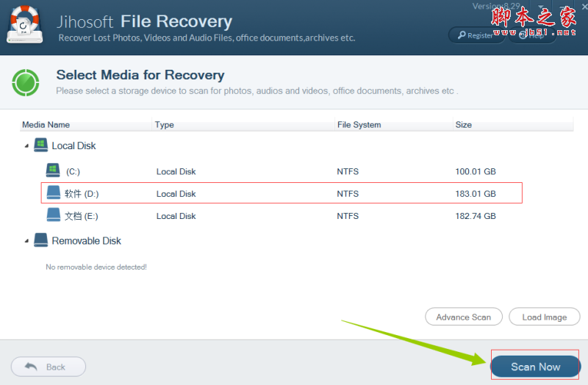Click the Jihosoft lifebuoy app logo
Screen dimensions: 588x385
[x=25, y=24]
